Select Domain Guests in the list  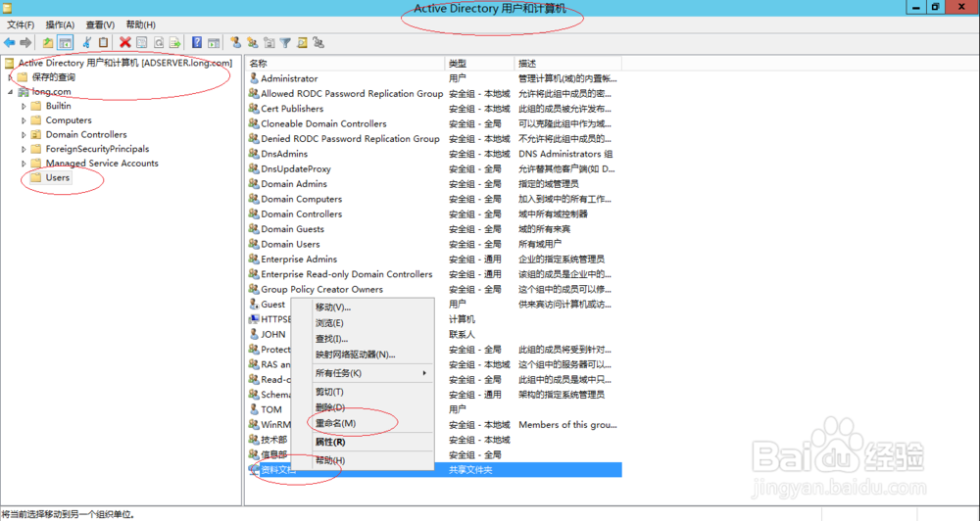(x=292, y=229)
